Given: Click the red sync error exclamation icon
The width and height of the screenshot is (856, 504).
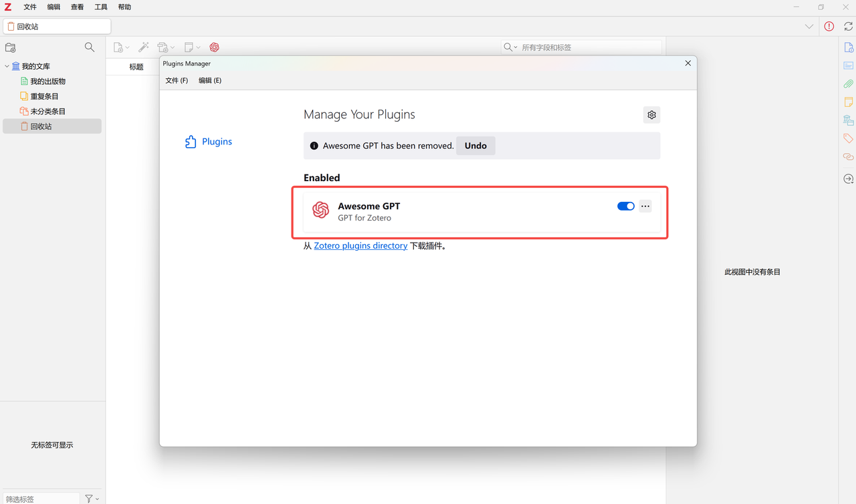Looking at the screenshot, I should [x=829, y=27].
